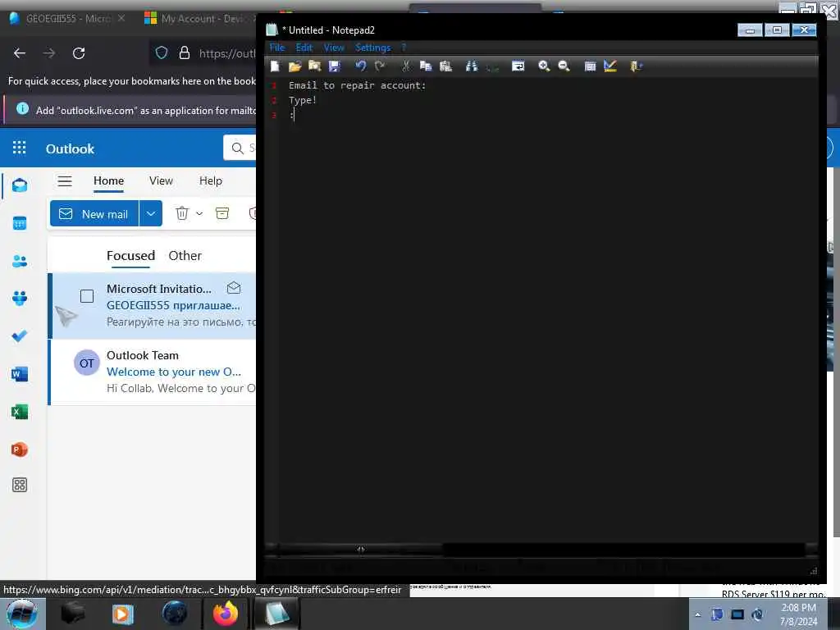Viewport: 840px width, 630px height.
Task: Click the Redo arrow icon in Notepad2
Action: pyautogui.click(x=380, y=66)
